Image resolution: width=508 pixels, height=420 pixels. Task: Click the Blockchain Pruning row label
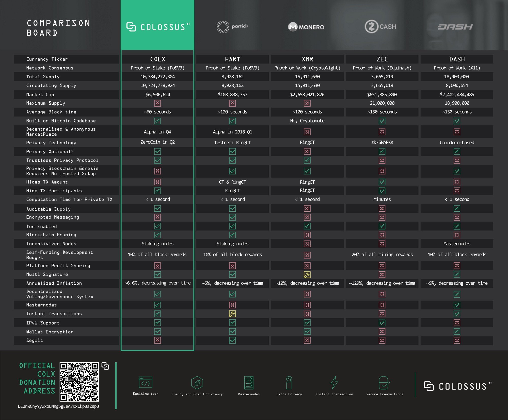coord(51,235)
